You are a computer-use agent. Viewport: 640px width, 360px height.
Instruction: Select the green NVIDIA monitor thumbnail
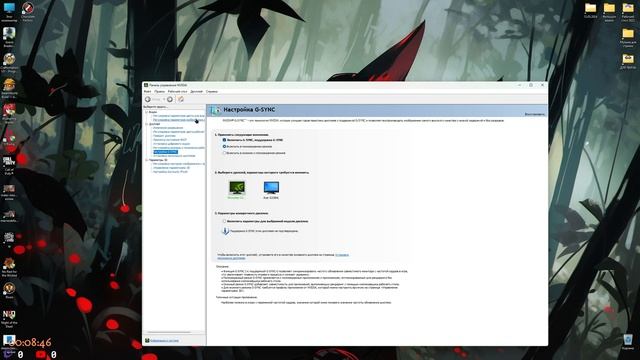pyautogui.click(x=237, y=187)
